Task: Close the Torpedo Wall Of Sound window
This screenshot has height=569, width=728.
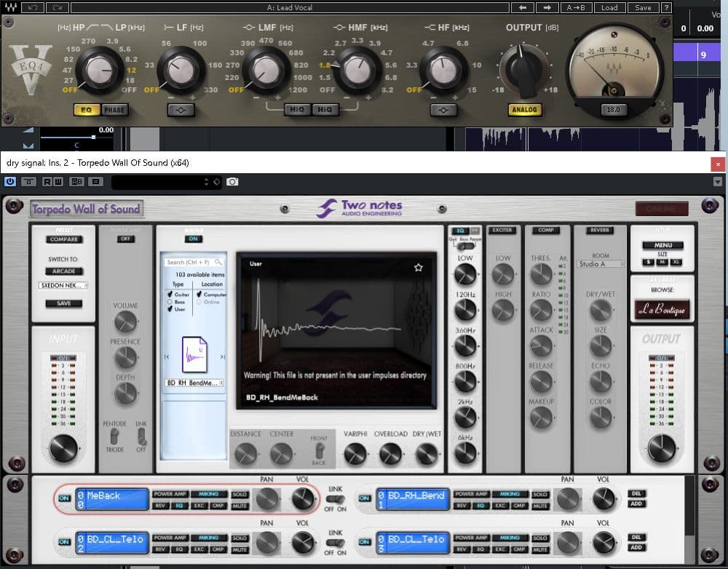Action: coord(718,164)
